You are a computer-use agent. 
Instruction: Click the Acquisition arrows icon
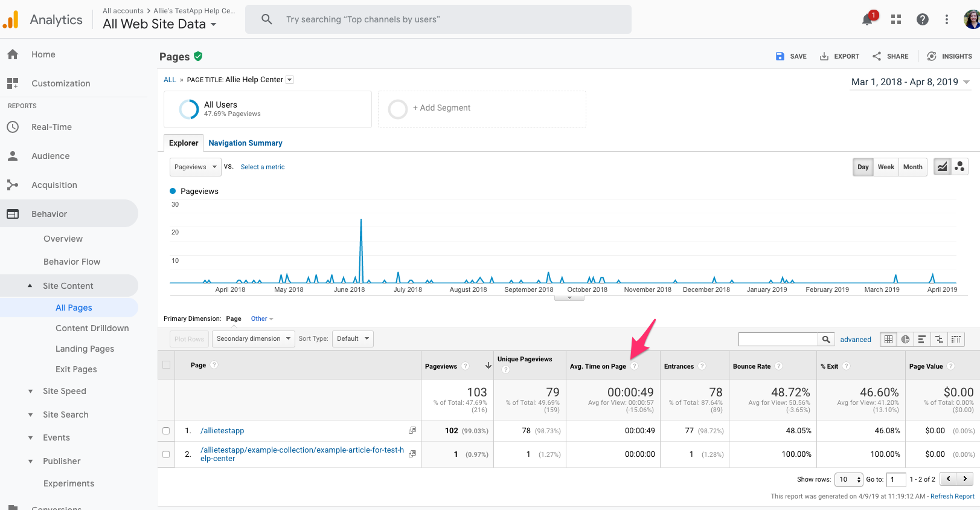pos(13,185)
